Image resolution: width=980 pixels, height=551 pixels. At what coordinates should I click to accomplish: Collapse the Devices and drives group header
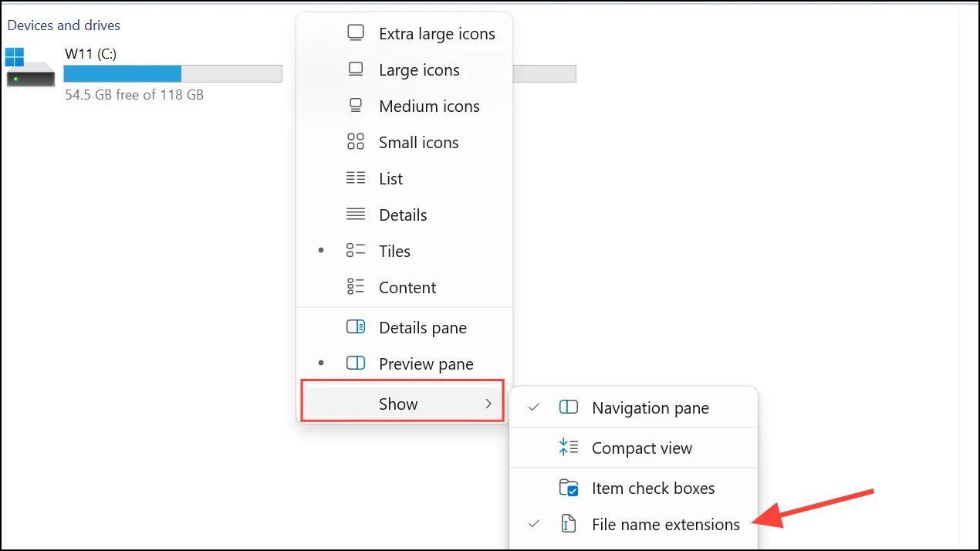(64, 25)
